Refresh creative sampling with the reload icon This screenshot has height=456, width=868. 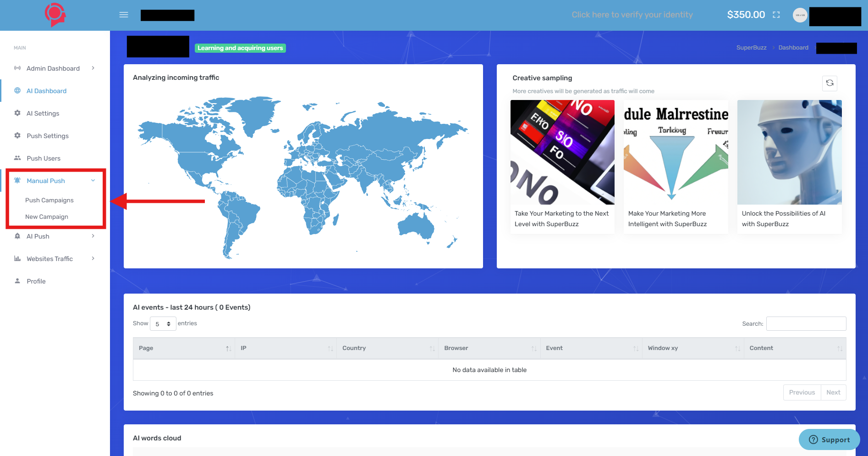click(830, 83)
